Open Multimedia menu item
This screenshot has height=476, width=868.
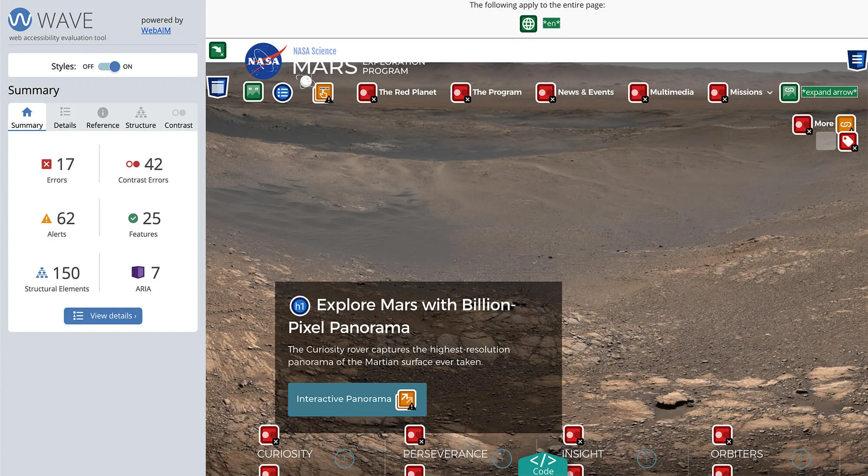[x=671, y=92]
